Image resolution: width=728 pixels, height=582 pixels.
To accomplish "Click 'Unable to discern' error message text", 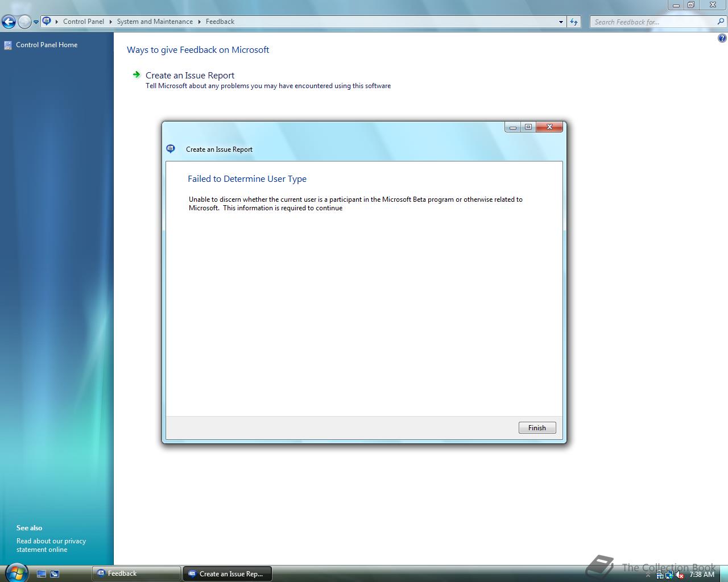I will click(x=355, y=203).
